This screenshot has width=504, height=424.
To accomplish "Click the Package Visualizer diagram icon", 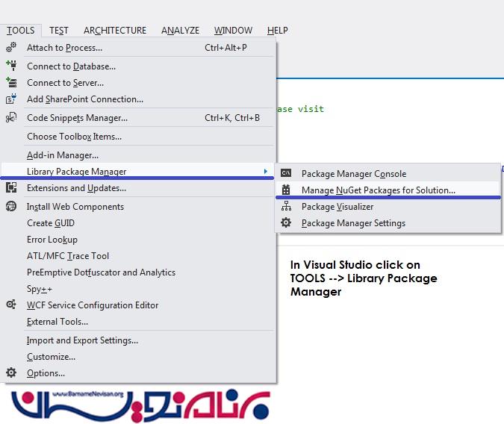I will pyautogui.click(x=286, y=207).
